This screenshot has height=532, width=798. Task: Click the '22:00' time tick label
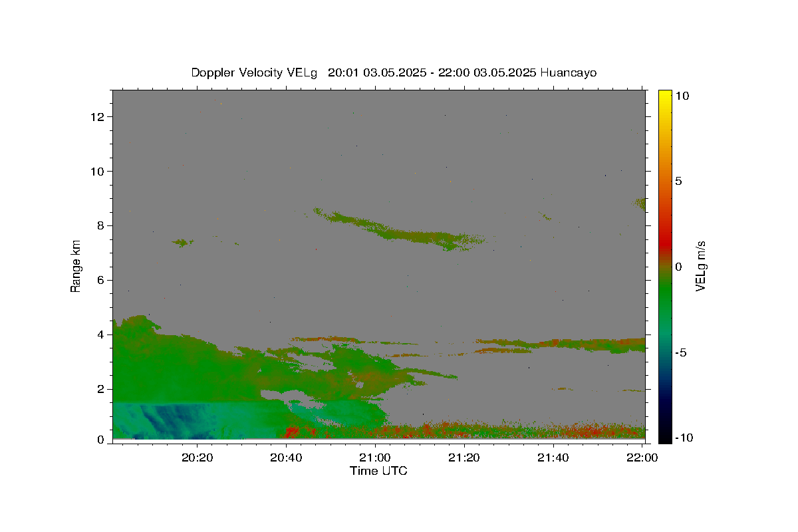[x=642, y=458]
